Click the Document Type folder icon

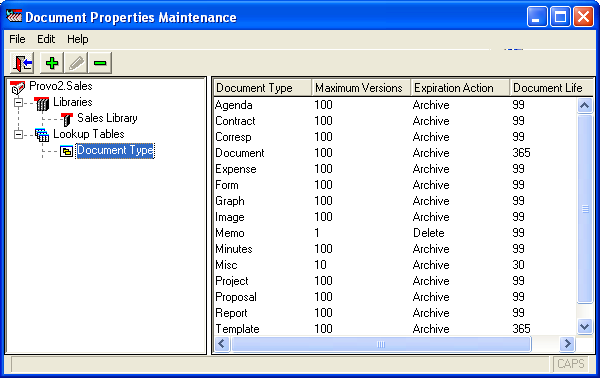coord(67,152)
